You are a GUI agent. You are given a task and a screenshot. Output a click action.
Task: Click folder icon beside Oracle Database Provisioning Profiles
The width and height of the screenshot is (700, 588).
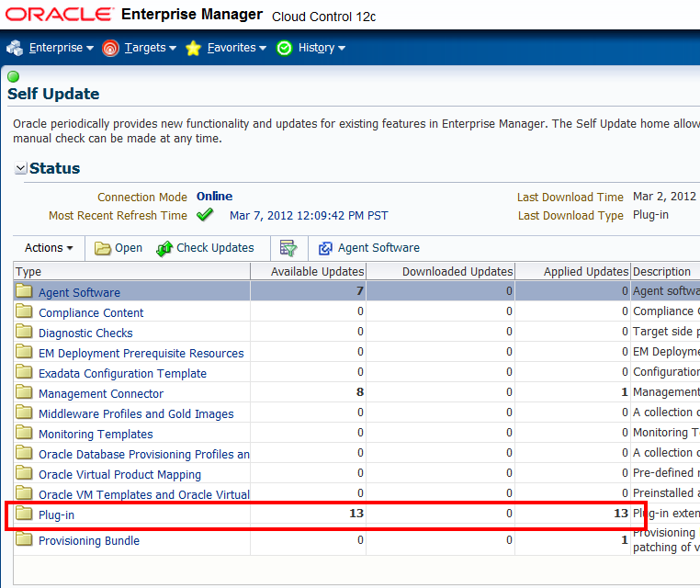pos(24,453)
